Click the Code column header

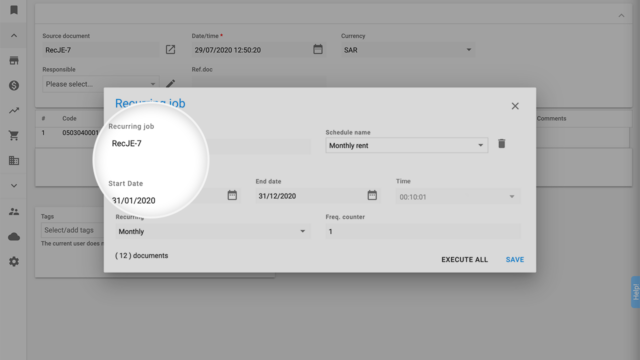coord(69,118)
